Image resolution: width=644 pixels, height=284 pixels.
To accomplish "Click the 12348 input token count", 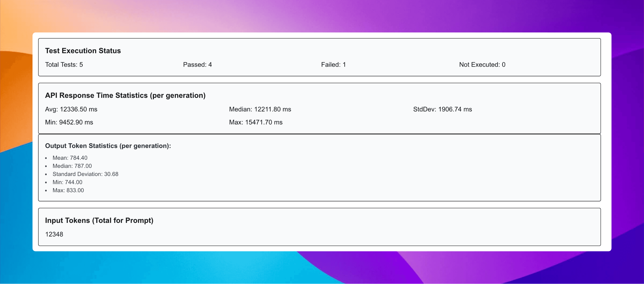I will pos(54,234).
